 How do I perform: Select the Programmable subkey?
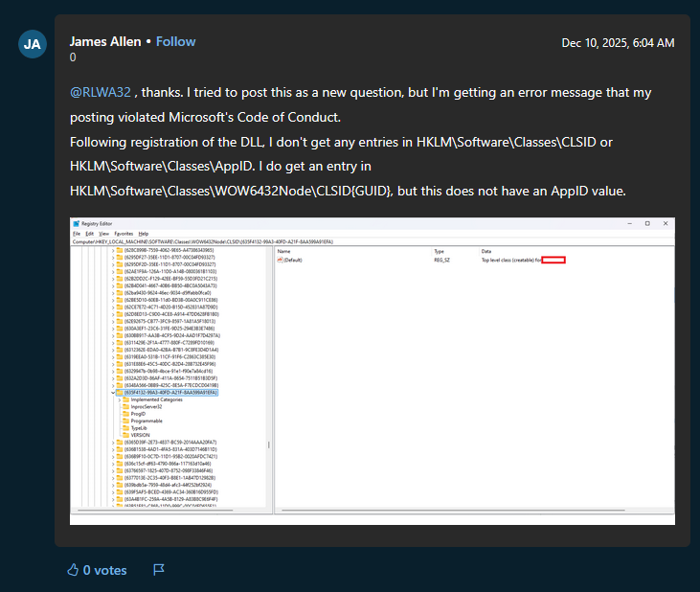(147, 421)
